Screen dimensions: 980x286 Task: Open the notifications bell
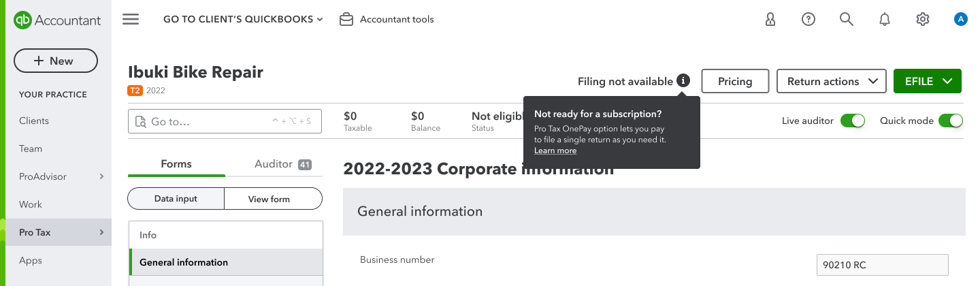885,19
